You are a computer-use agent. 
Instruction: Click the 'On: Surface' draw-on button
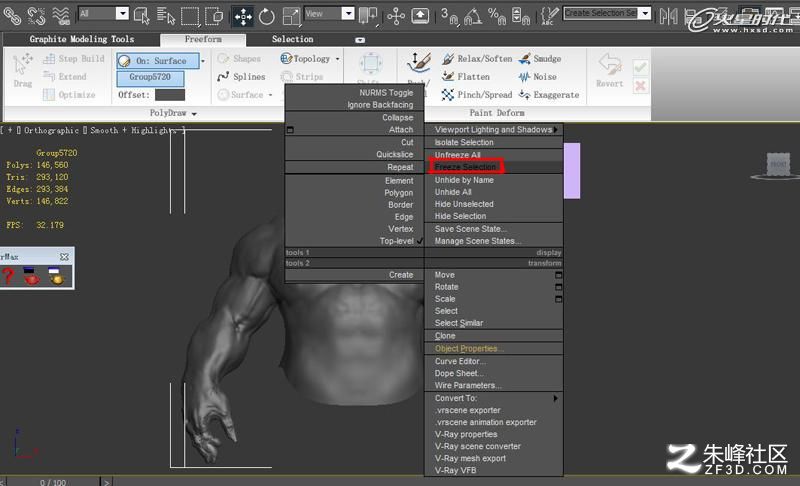(158, 61)
